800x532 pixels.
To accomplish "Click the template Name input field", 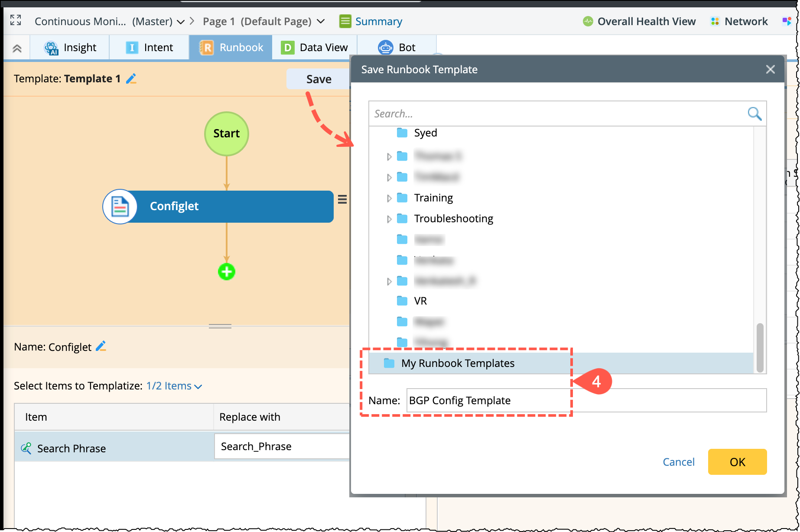I will (586, 400).
